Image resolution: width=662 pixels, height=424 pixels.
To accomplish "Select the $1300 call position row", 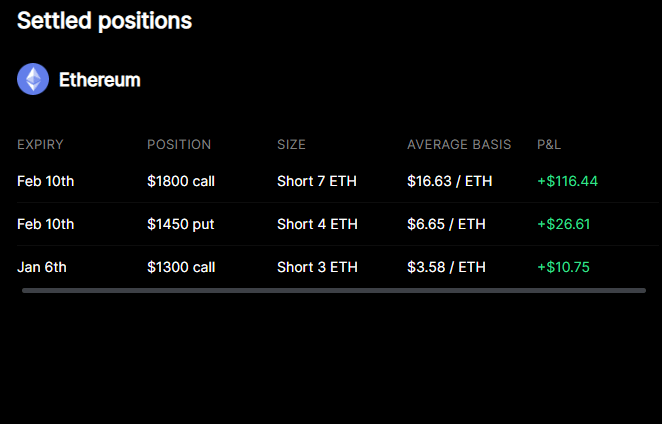I will [x=181, y=267].
